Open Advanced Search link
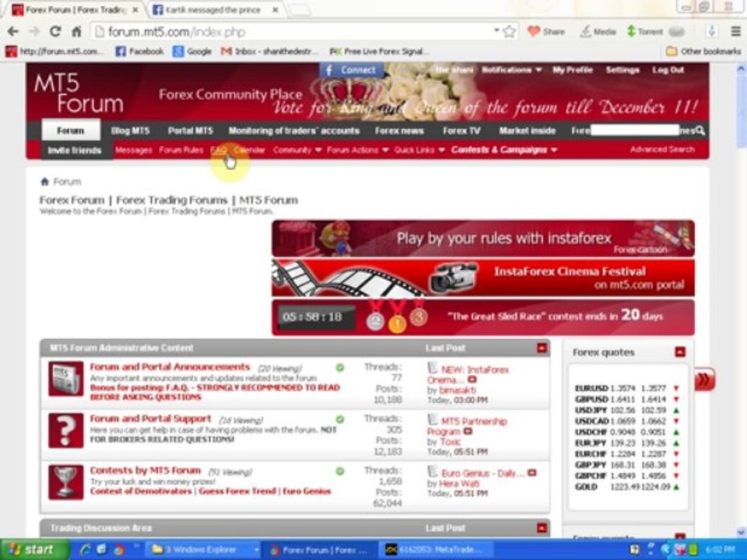Screen dimensions: 747x560 point(662,149)
